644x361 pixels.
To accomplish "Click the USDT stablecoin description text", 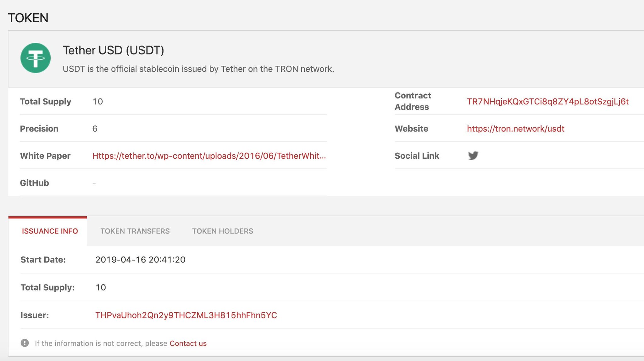I will coord(198,69).
